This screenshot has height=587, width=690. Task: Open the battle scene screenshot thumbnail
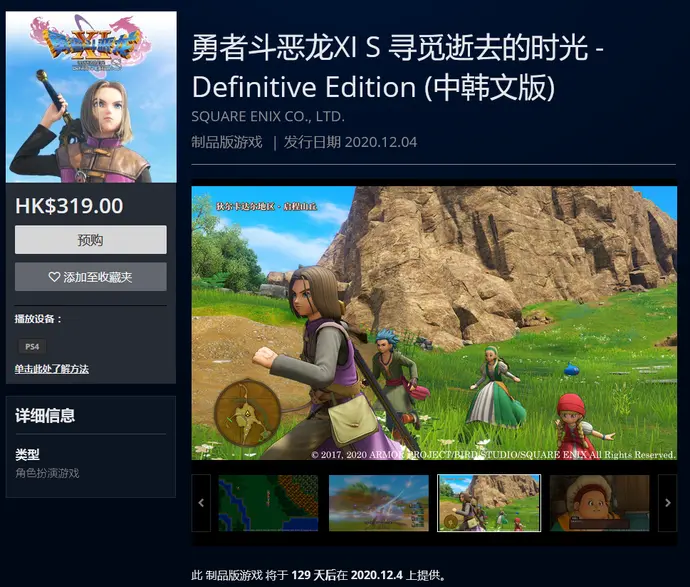(379, 503)
